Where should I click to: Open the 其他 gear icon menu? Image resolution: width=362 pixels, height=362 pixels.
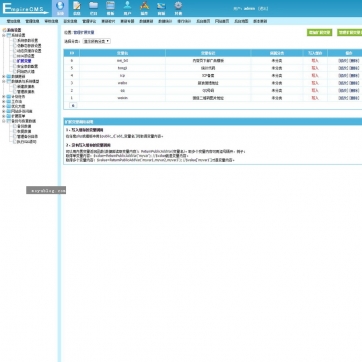178,8
